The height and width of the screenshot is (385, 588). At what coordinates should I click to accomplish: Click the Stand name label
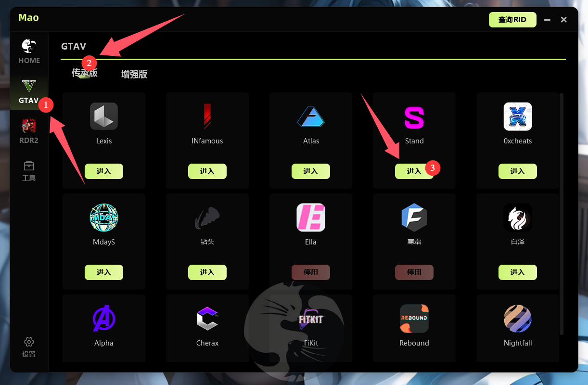tap(414, 141)
